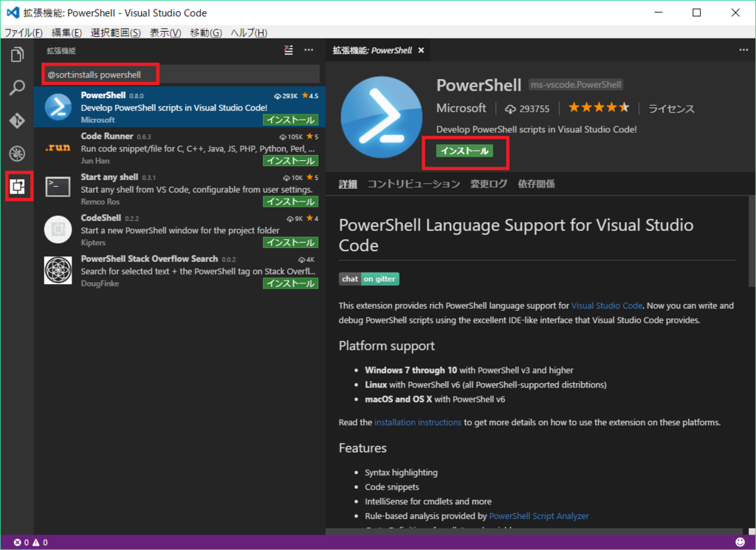Select the Debug icon in the activity bar

click(18, 154)
